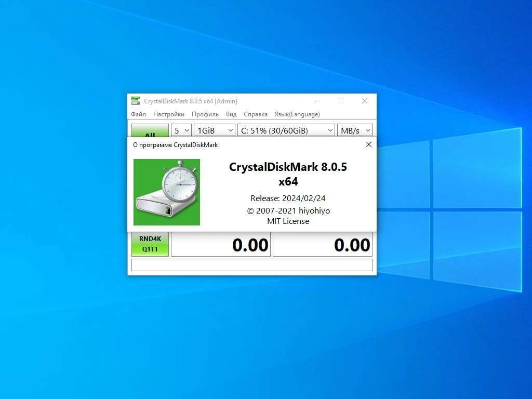Click the CrystalDiskMark title bar app icon
The width and height of the screenshot is (532, 399).
click(136, 101)
